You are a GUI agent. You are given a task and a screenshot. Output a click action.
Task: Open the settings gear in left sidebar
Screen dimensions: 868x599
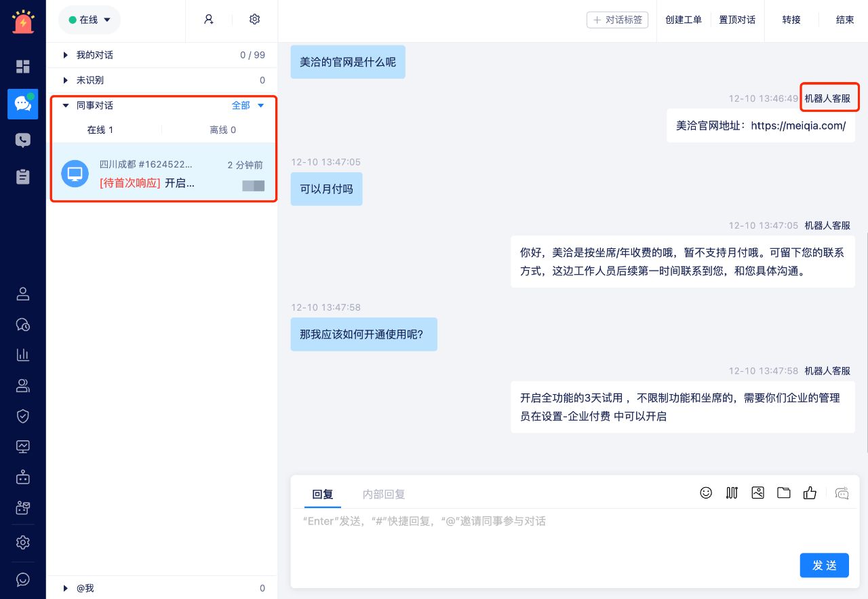[23, 543]
